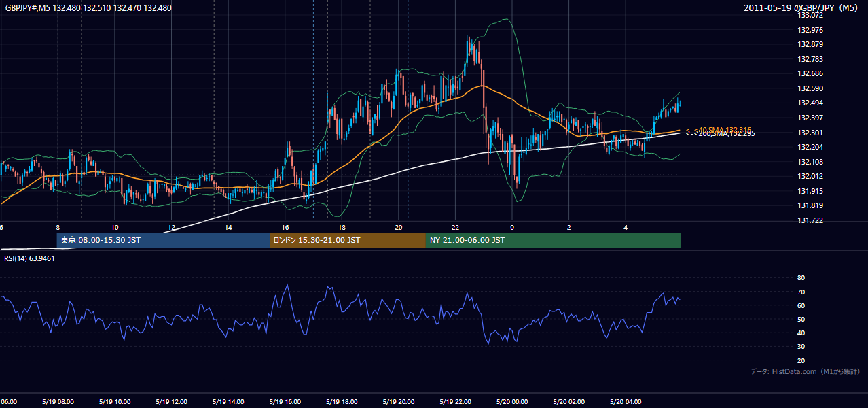The height and width of the screenshot is (408, 868).
Task: Click the RSI(14) 63.9461 indicator label
Action: (29, 258)
